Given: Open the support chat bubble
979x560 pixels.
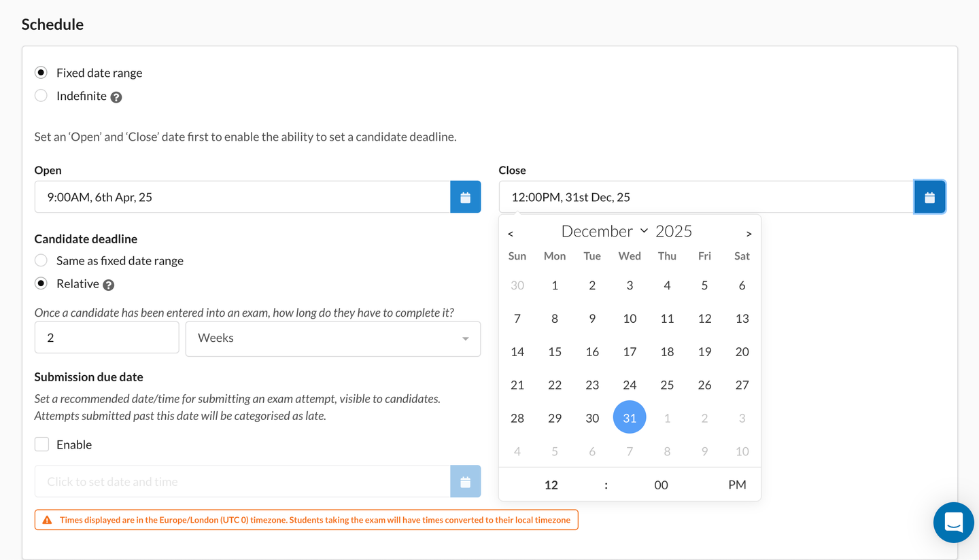Looking at the screenshot, I should point(953,522).
